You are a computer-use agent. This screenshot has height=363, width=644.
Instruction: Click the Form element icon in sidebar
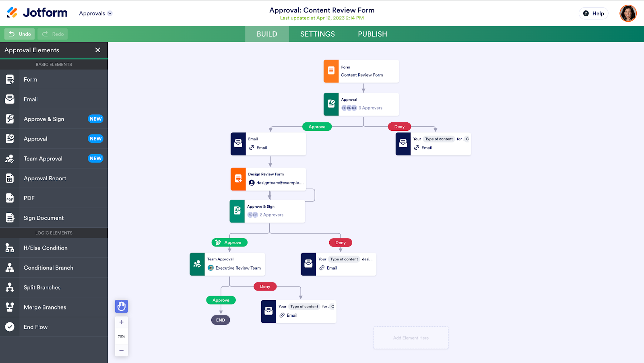(x=10, y=80)
